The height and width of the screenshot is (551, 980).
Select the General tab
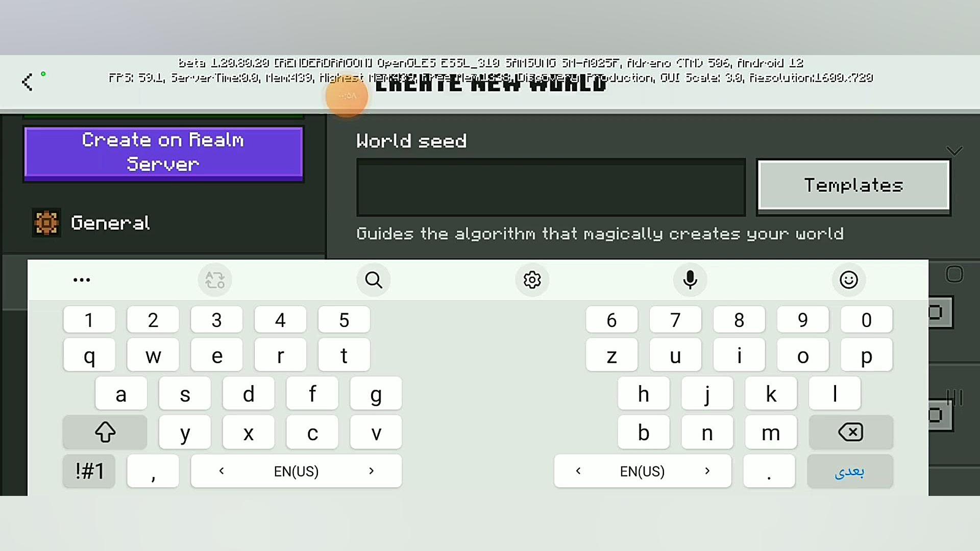coord(163,223)
